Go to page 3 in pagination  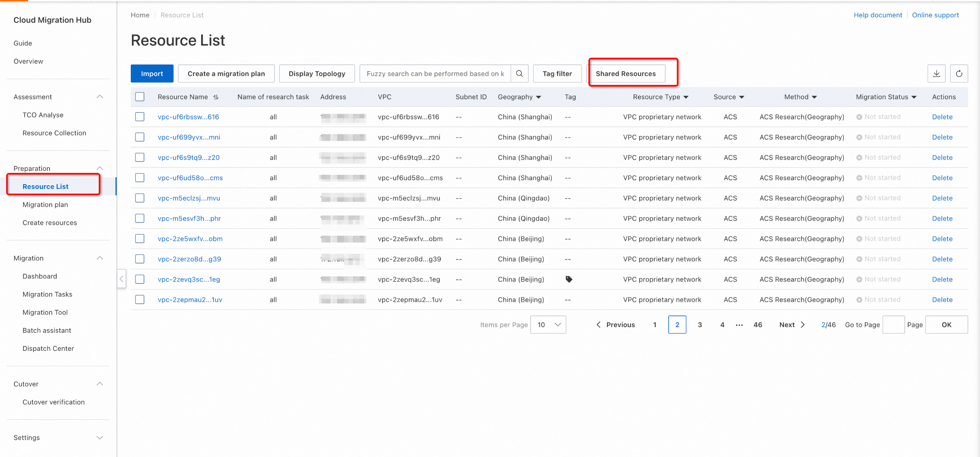click(699, 324)
